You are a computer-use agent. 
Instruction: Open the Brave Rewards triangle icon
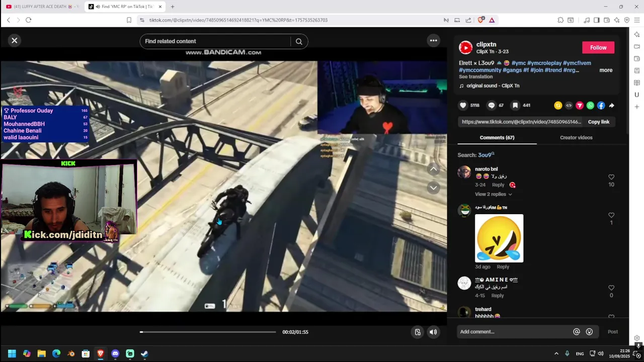coord(492,20)
